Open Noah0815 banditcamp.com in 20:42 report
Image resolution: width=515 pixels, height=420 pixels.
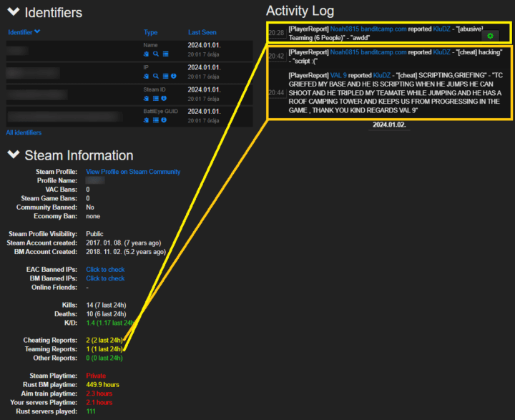pyautogui.click(x=368, y=52)
